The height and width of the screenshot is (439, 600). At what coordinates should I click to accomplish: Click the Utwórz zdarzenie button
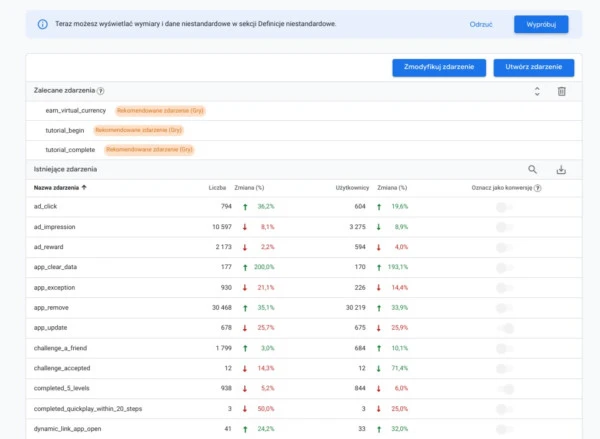coord(533,67)
